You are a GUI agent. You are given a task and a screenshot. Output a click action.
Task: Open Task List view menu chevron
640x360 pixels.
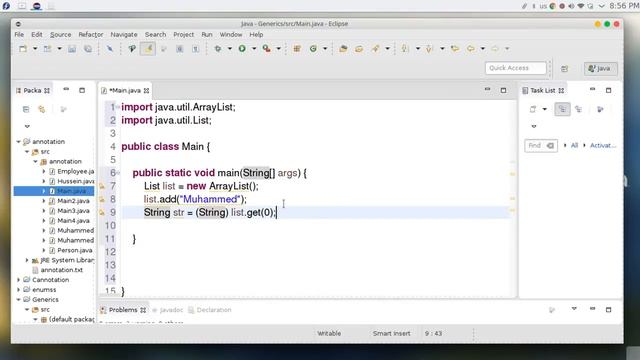click(x=534, y=127)
